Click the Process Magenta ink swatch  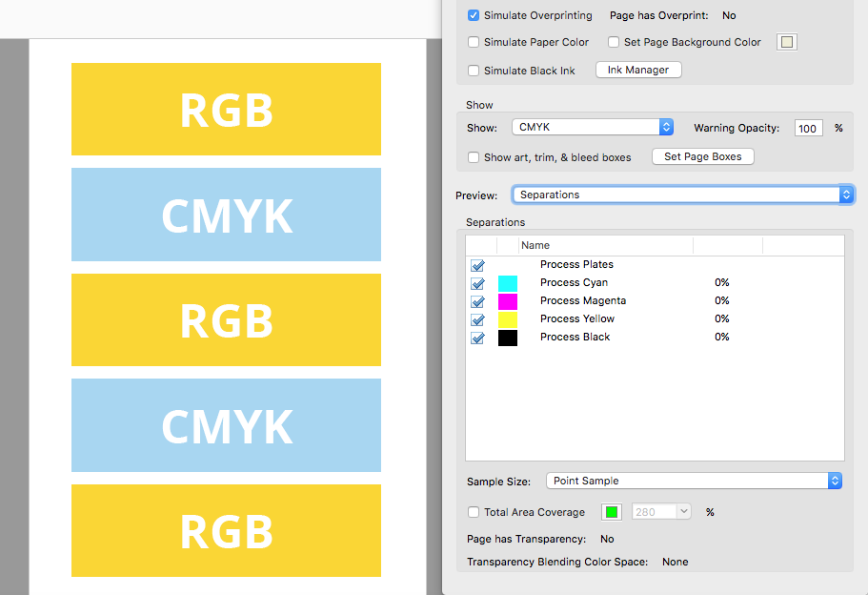508,300
